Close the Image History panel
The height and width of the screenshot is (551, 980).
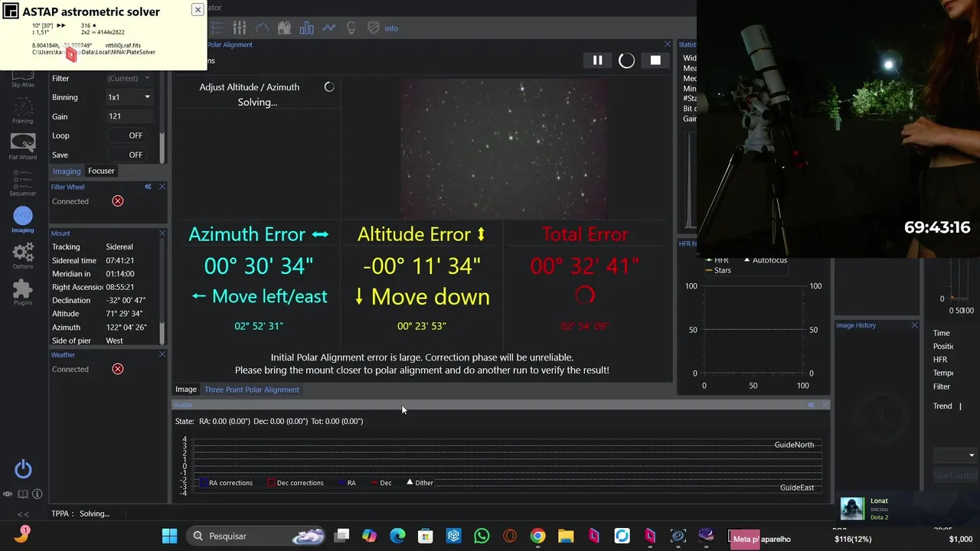(x=914, y=325)
